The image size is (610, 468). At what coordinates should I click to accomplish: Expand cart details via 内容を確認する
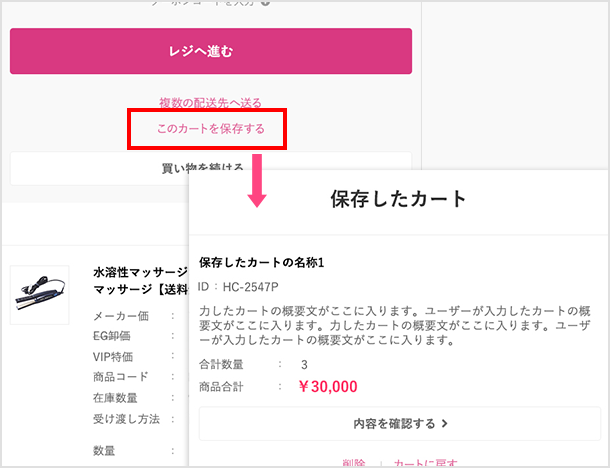[x=399, y=424]
